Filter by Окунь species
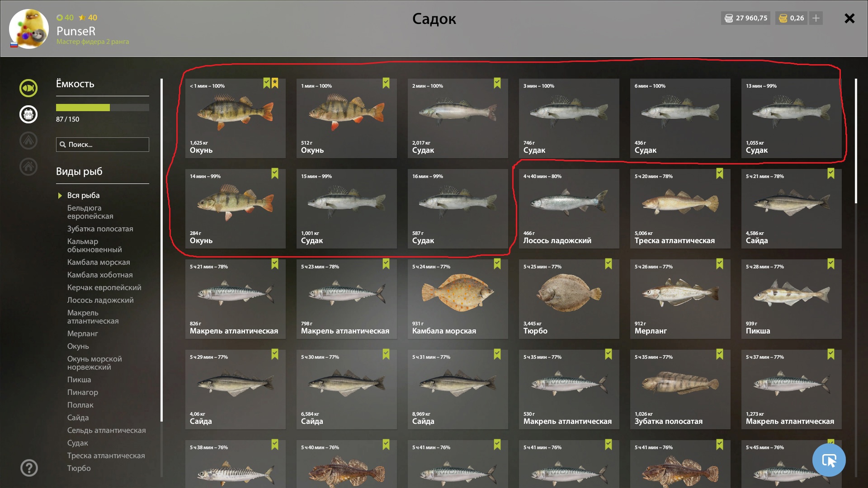 coord(78,346)
